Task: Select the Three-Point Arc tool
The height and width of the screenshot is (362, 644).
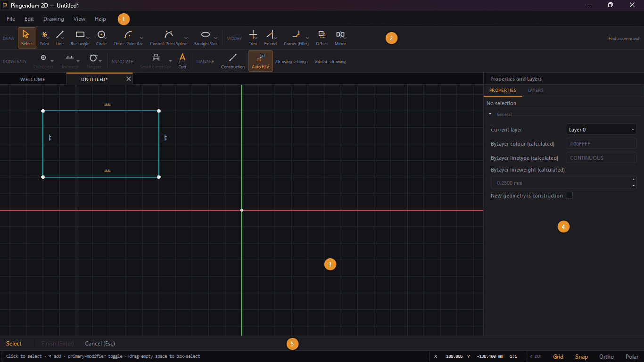Action: pyautogui.click(x=128, y=38)
